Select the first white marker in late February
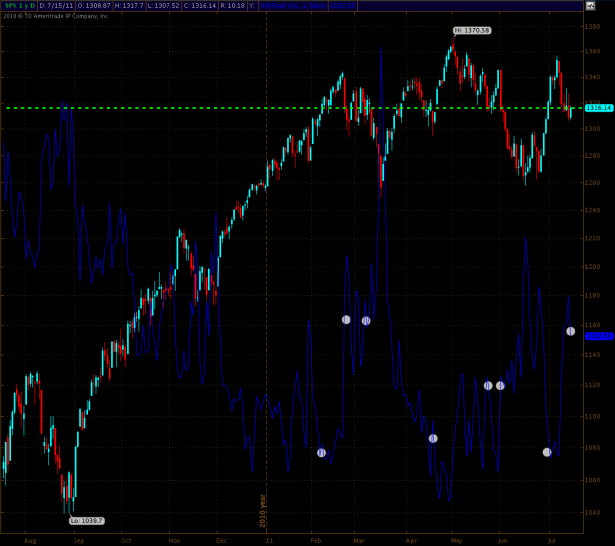 (346, 320)
